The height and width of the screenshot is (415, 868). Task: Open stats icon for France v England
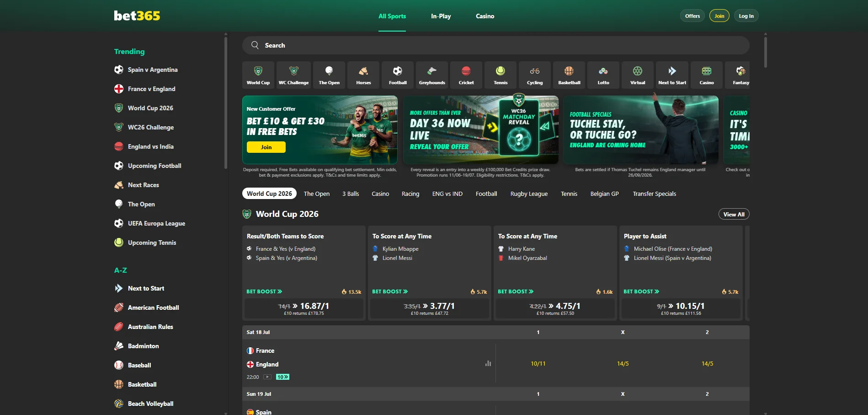click(488, 363)
